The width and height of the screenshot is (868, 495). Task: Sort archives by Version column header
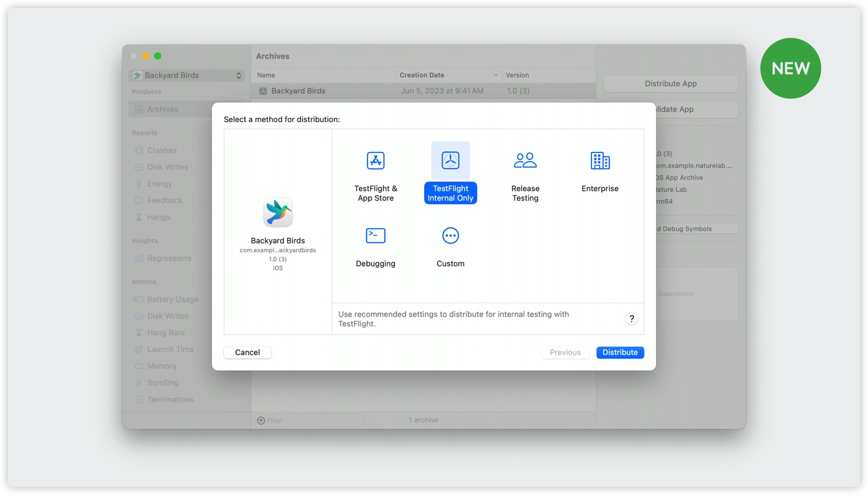pyautogui.click(x=548, y=75)
